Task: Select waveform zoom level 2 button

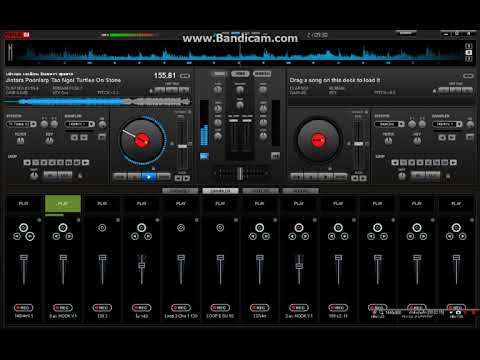Action: [469, 52]
